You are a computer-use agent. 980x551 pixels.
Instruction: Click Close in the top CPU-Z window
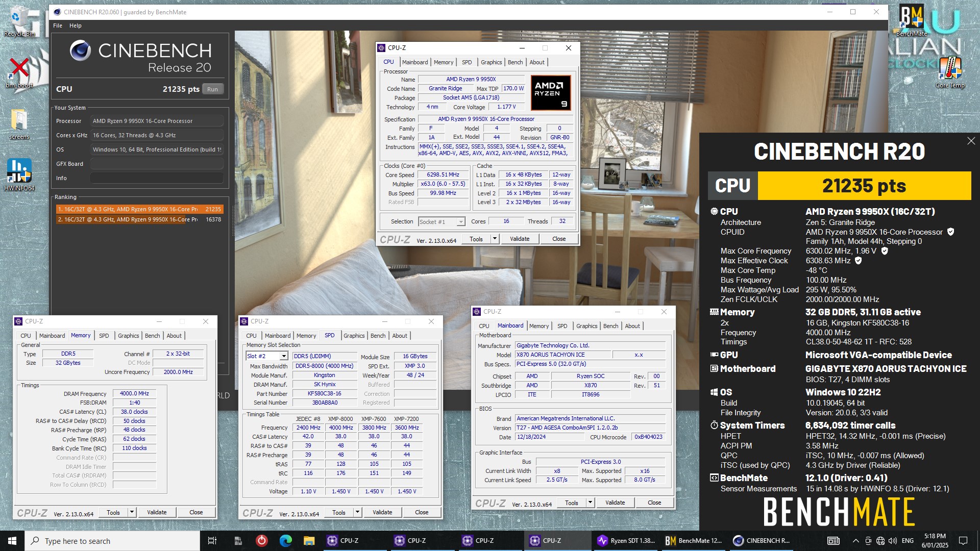[559, 239]
